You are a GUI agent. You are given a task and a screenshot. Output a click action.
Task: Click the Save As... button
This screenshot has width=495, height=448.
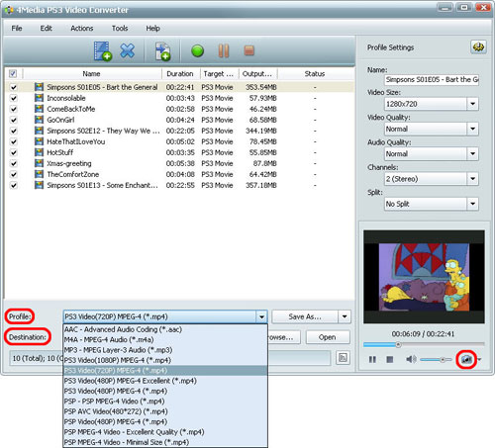coord(305,316)
